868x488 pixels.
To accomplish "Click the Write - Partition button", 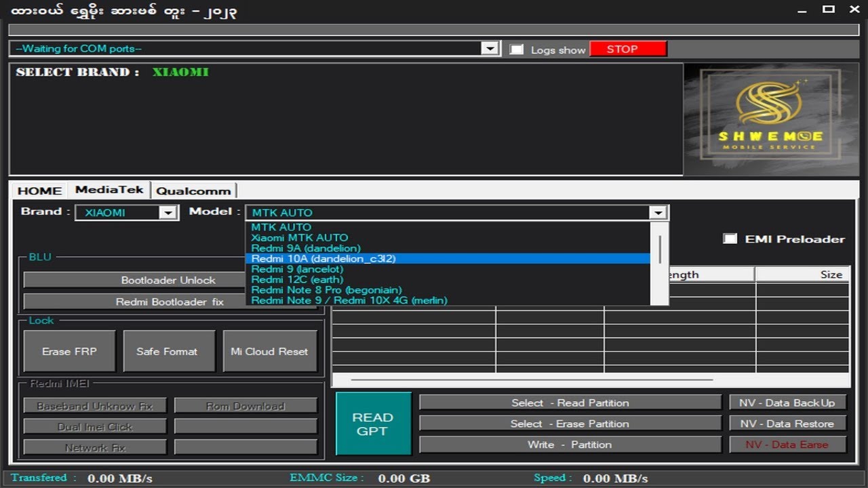I will pyautogui.click(x=570, y=445).
